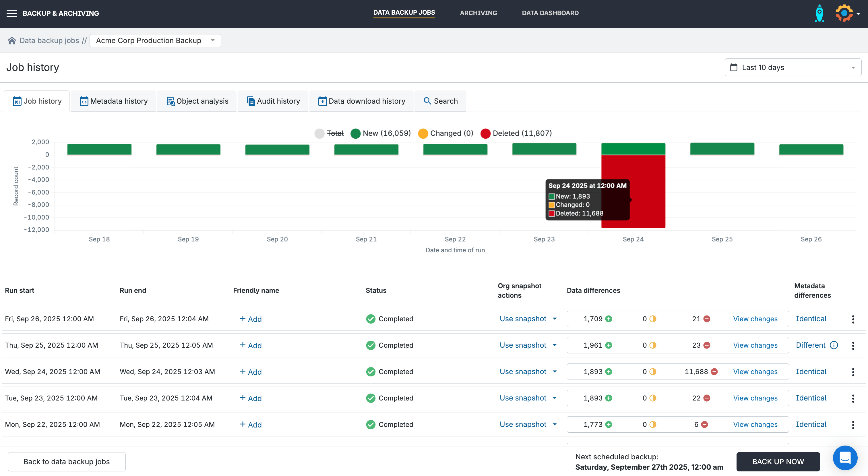Open the Acme Corp Production Backup selector
Viewport: 868px width, 476px height.
(155, 40)
